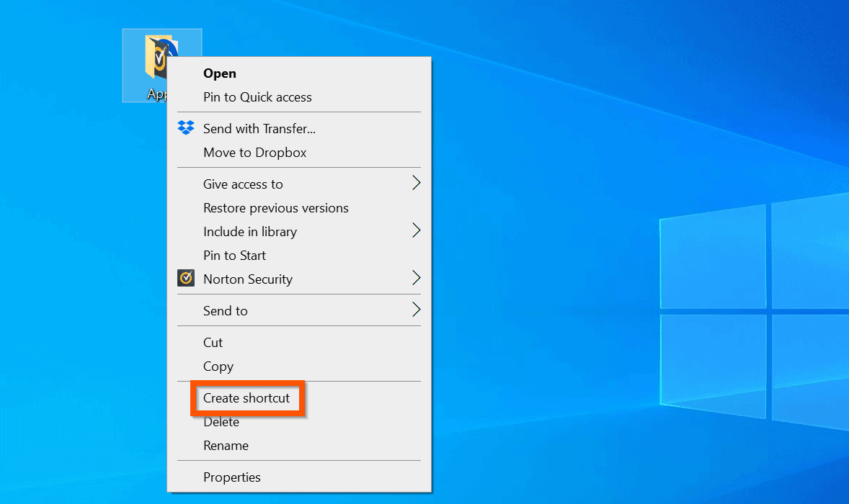Viewport: 849px width, 504px height.
Task: Choose Create shortcut from the menu
Action: tap(246, 397)
